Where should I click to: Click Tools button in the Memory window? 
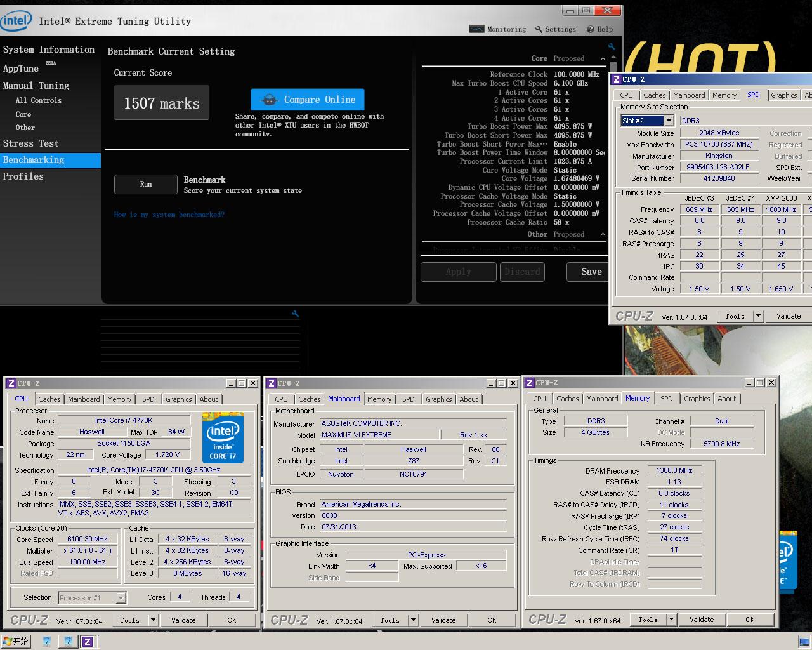coord(648,620)
